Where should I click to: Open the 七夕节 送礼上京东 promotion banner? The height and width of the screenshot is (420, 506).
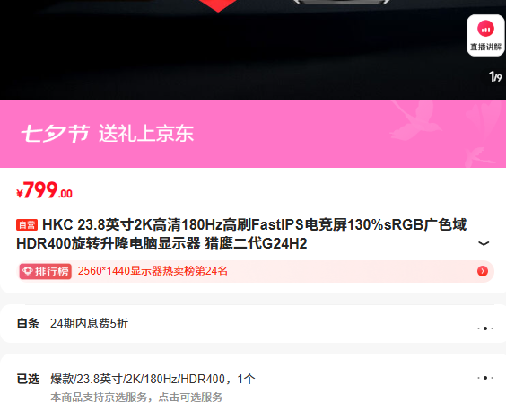pyautogui.click(x=253, y=134)
